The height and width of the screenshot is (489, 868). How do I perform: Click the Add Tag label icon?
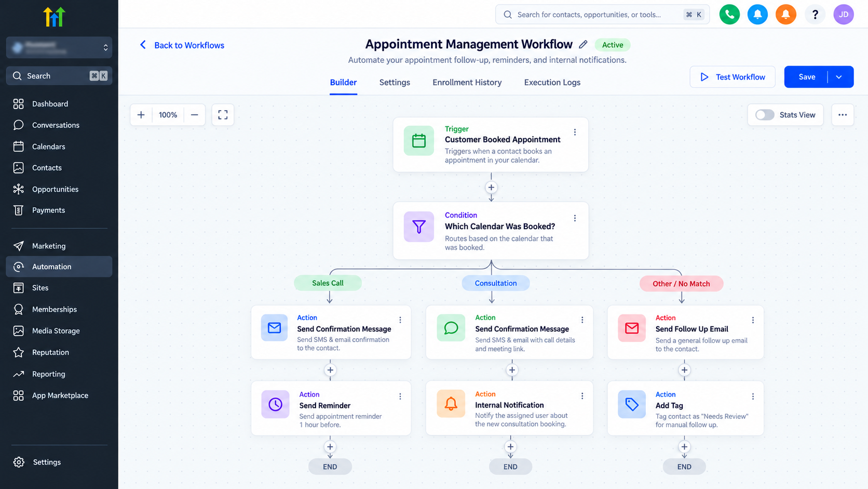tap(632, 404)
